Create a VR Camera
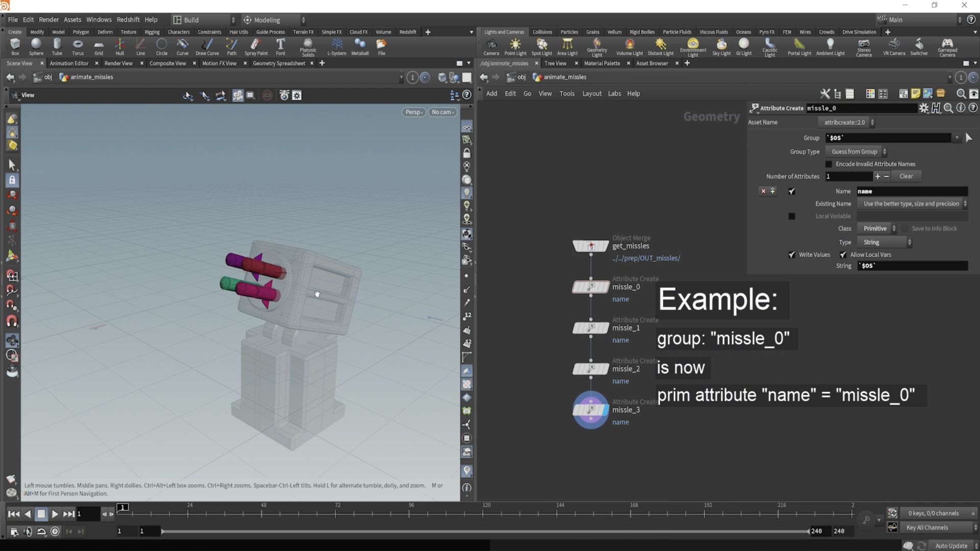The width and height of the screenshot is (980, 551). coord(894,46)
